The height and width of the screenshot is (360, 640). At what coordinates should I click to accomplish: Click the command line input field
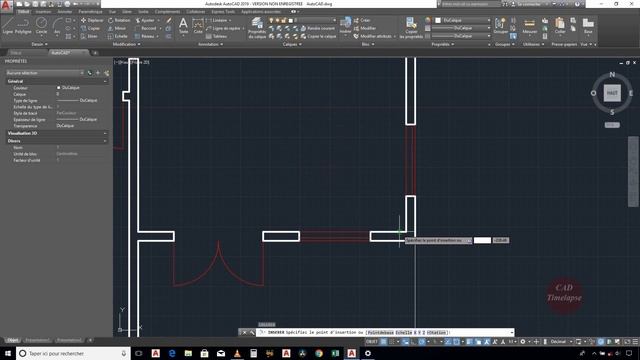point(385,333)
